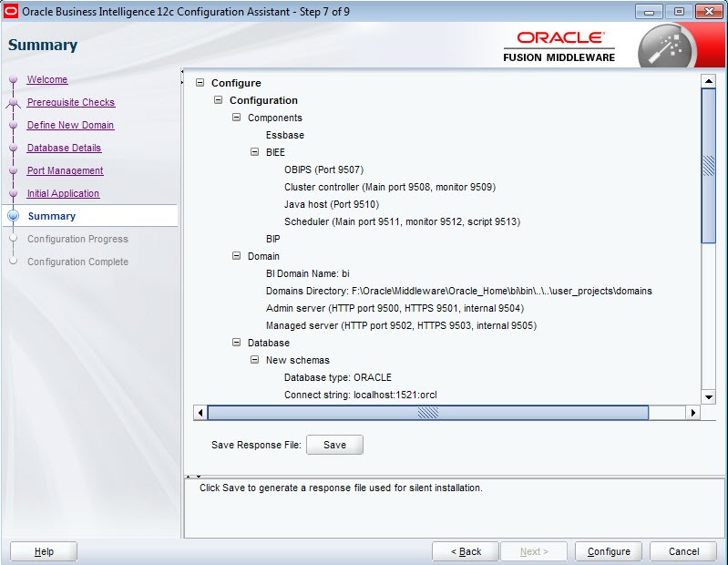Image resolution: width=728 pixels, height=565 pixels.
Task: Jump to the Database Details step
Action: coord(64,148)
